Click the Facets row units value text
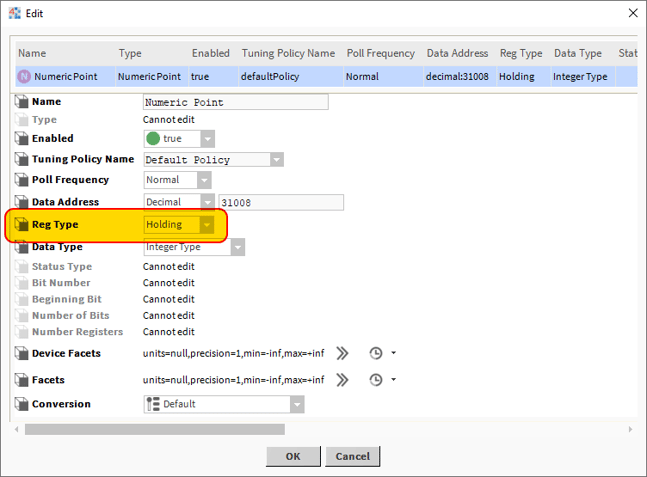 234,380
